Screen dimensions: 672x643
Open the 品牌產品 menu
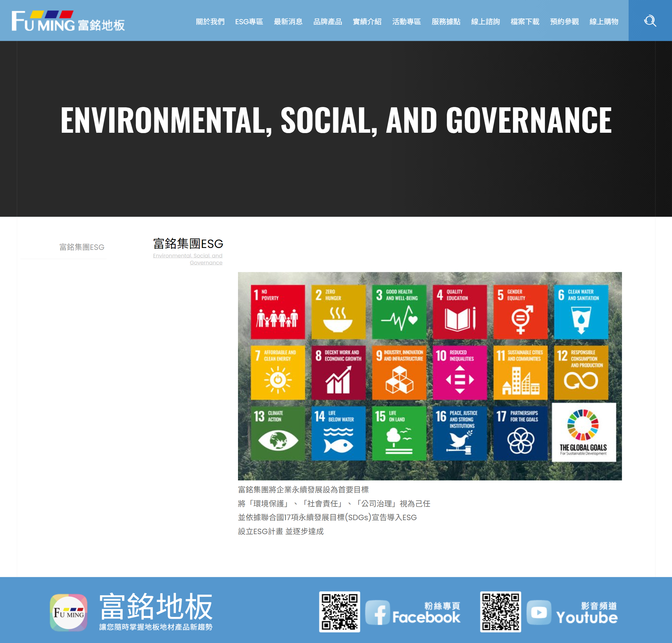pos(328,22)
